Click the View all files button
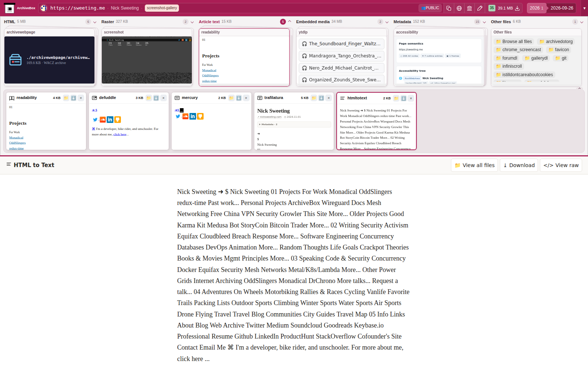Viewport: 588px width, 368px height. [x=474, y=165]
